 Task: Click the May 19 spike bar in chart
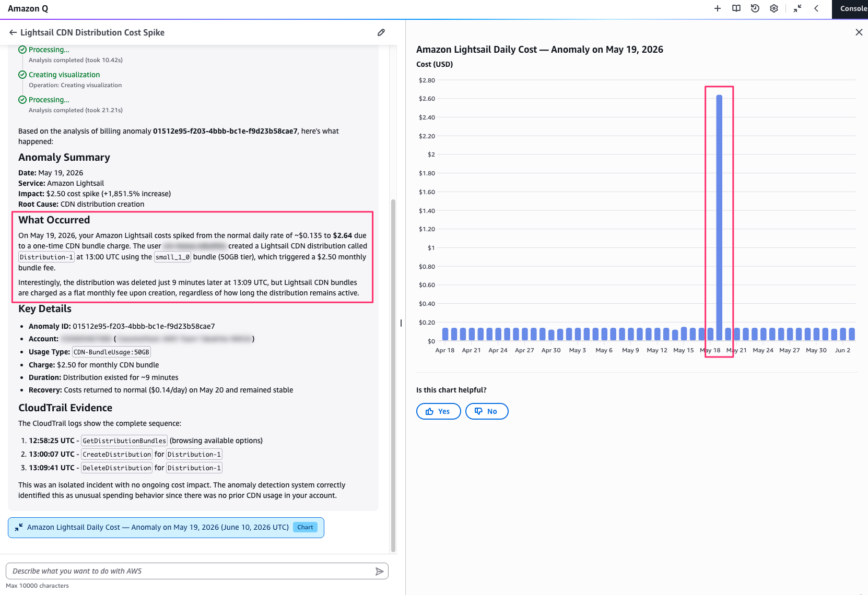click(x=719, y=218)
